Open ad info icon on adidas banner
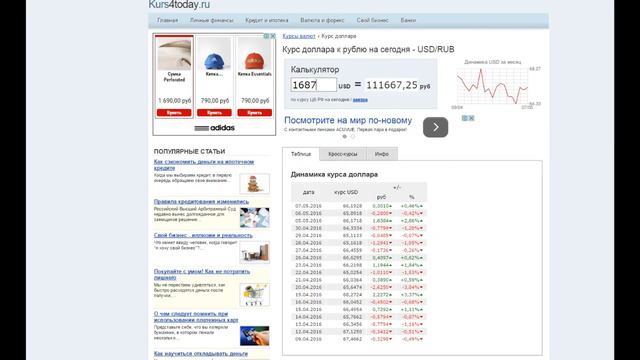The height and width of the screenshot is (360, 640). (267, 36)
